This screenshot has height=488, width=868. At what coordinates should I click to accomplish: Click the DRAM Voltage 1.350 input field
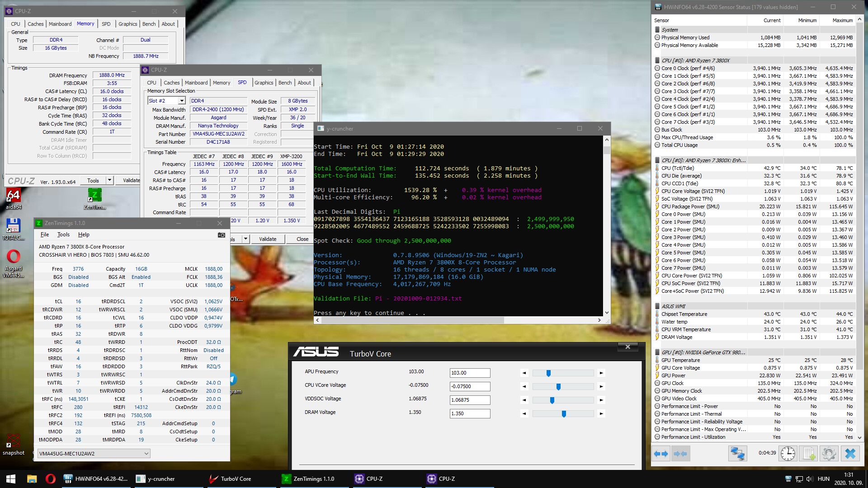470,413
